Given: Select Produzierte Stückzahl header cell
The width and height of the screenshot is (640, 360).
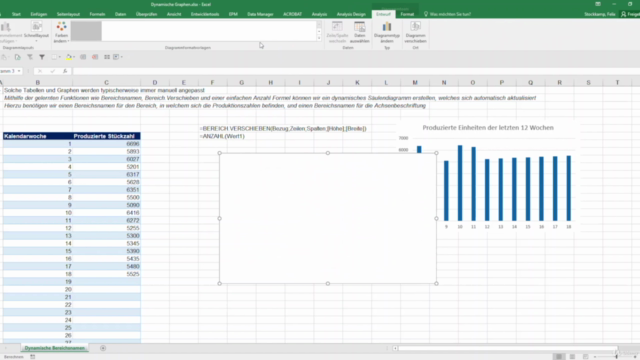Looking at the screenshot, I should click(107, 136).
